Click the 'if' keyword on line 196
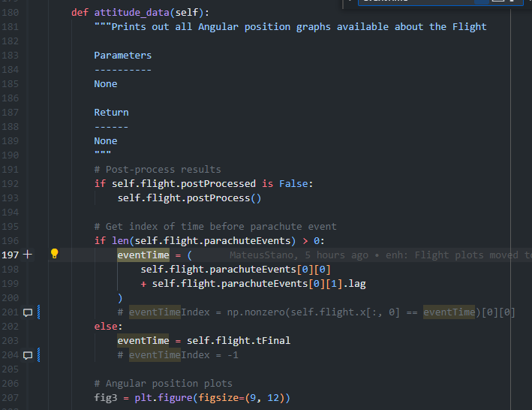The width and height of the screenshot is (532, 410). click(x=100, y=240)
